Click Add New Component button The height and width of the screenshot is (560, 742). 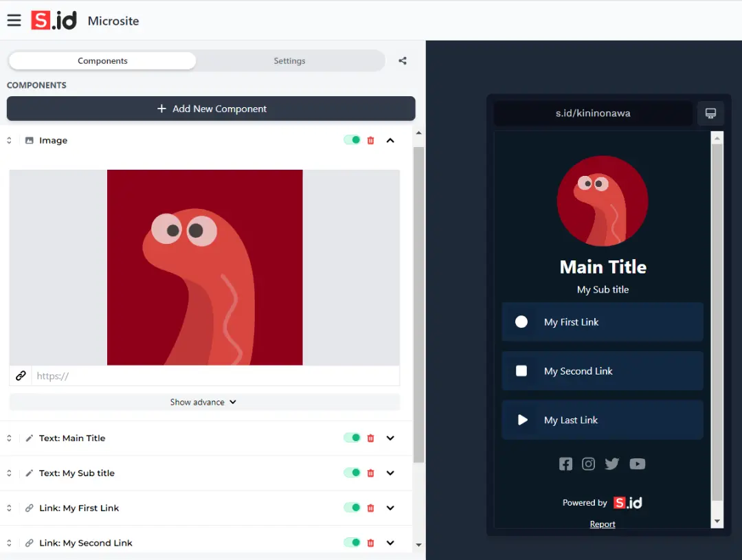pos(211,109)
